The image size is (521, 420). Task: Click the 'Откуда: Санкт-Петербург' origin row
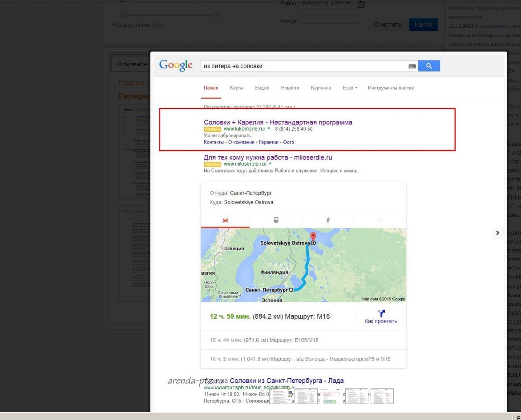[241, 193]
